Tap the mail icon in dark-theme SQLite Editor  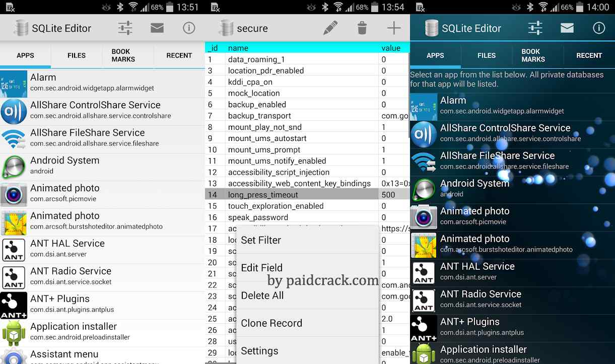tap(567, 28)
